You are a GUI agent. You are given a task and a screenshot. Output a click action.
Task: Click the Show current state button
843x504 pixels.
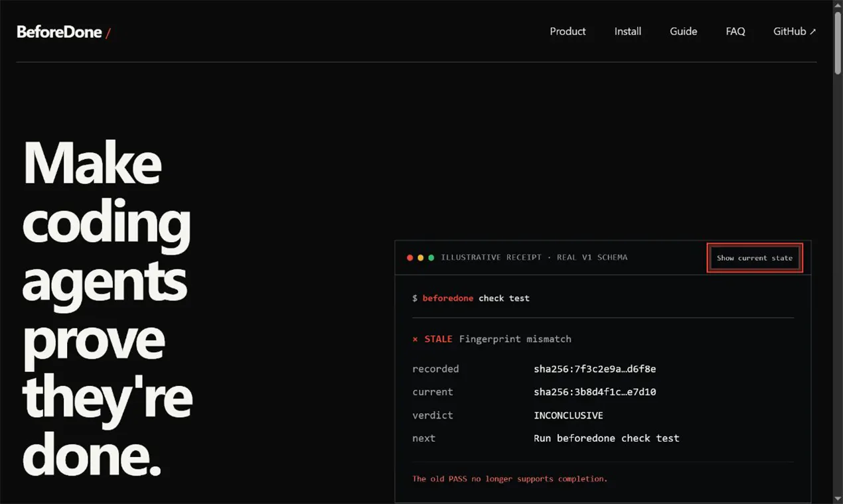755,258
